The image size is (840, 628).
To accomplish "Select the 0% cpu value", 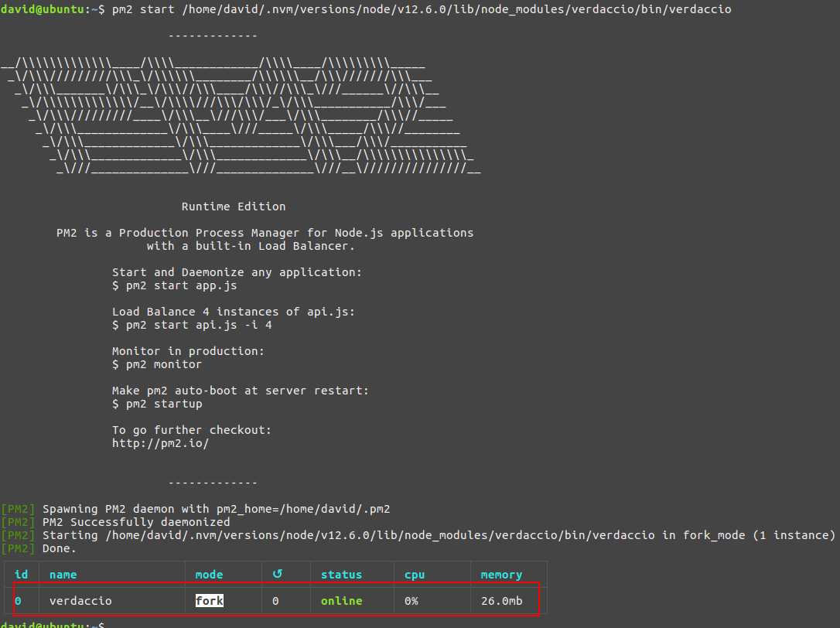I will coord(411,601).
